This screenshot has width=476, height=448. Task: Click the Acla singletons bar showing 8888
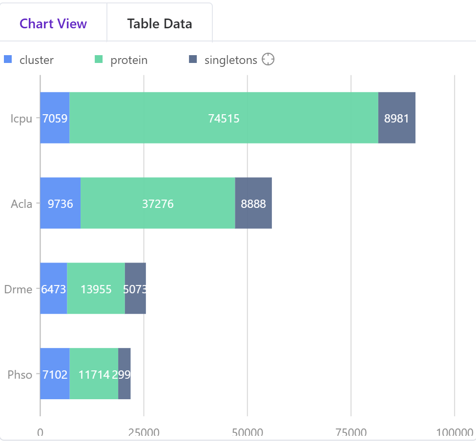(x=253, y=203)
